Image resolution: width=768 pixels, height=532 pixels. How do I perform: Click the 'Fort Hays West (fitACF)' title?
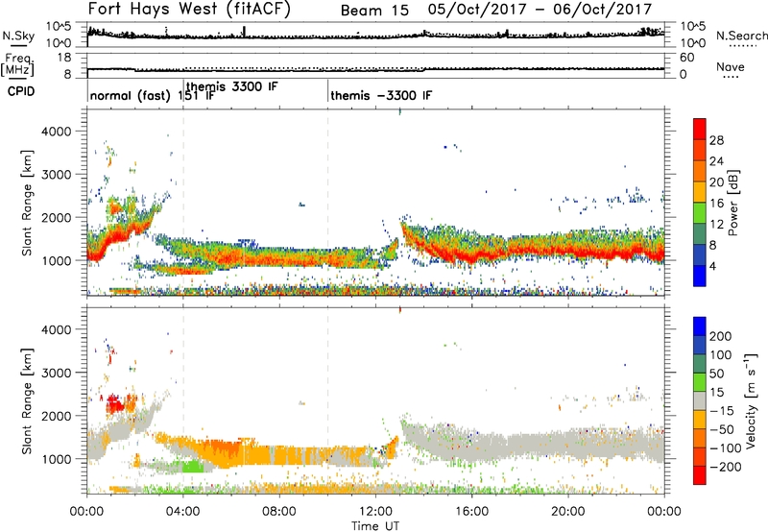189,10
